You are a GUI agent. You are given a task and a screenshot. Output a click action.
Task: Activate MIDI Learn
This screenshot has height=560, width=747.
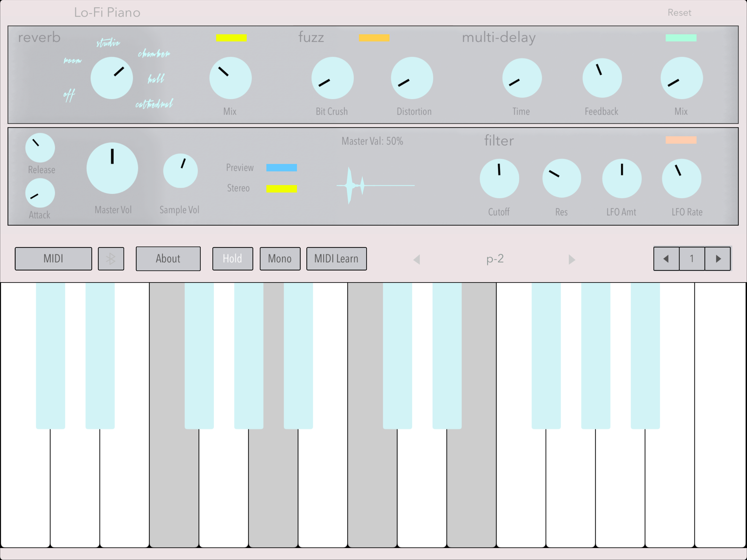pyautogui.click(x=336, y=259)
